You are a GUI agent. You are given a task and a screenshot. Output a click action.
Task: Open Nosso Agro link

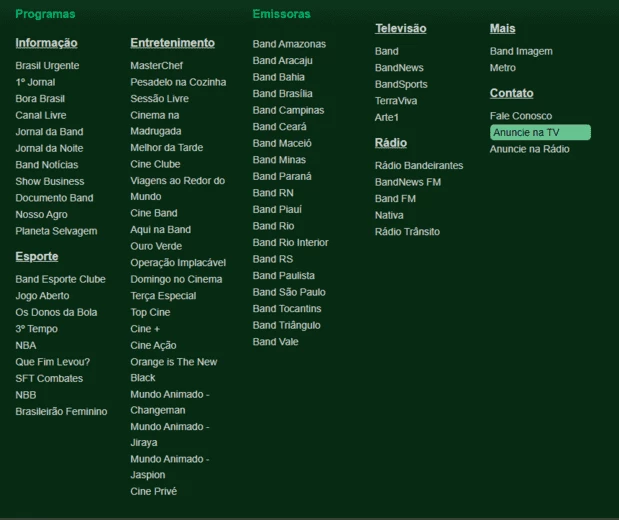pos(41,215)
